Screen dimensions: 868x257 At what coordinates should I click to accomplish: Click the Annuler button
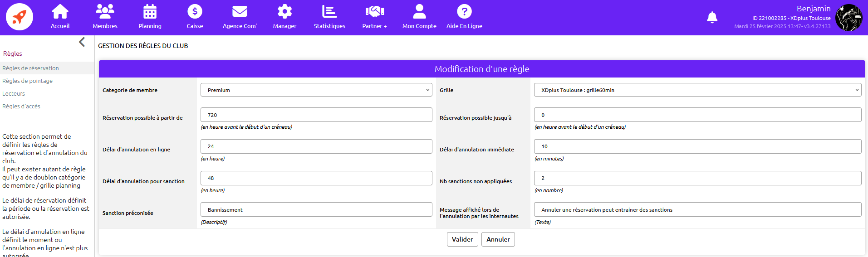coord(498,239)
